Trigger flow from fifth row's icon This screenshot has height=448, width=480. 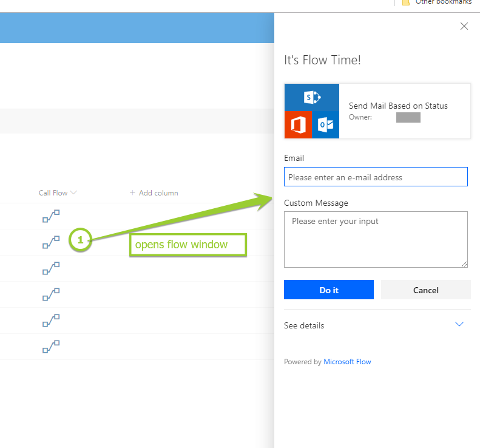51,320
